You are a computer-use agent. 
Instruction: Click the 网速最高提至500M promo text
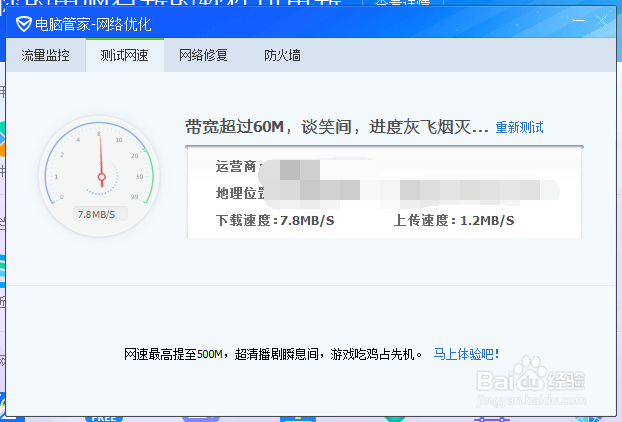(273, 354)
